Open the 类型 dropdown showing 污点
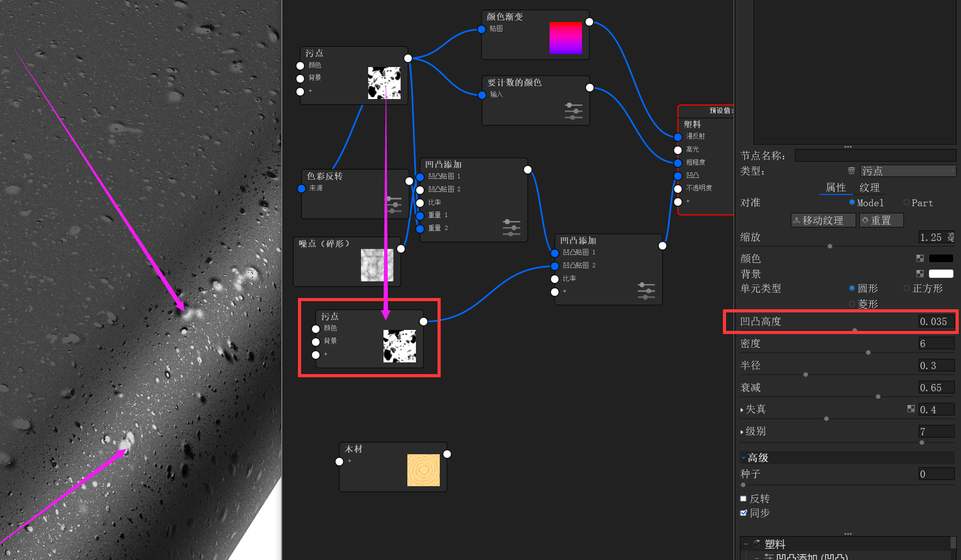 click(907, 171)
